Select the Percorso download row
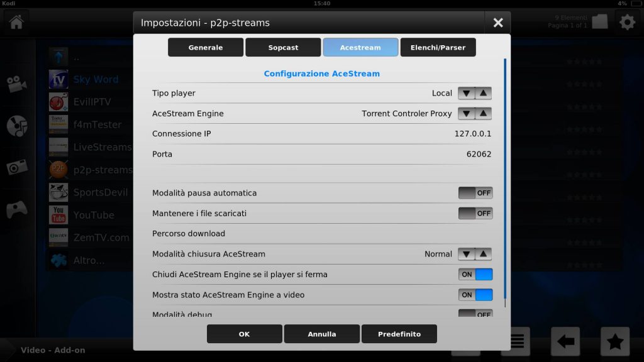Image resolution: width=644 pixels, height=362 pixels. pyautogui.click(x=321, y=234)
